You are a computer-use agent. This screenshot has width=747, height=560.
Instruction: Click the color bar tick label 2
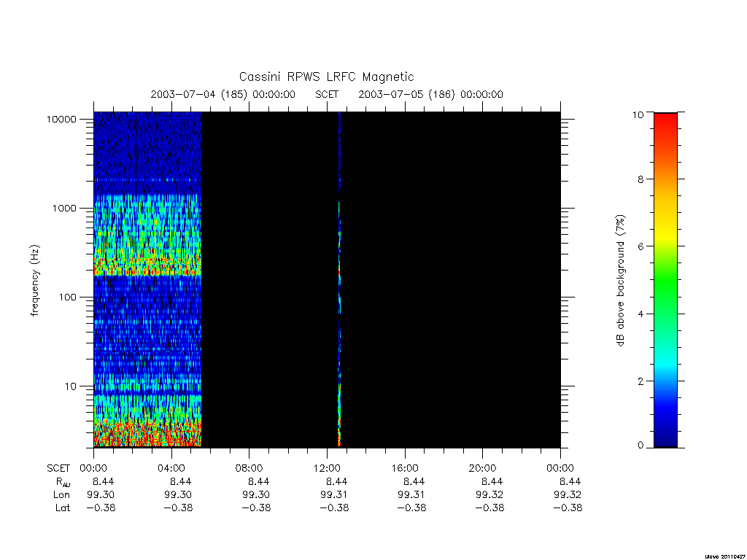640,381
